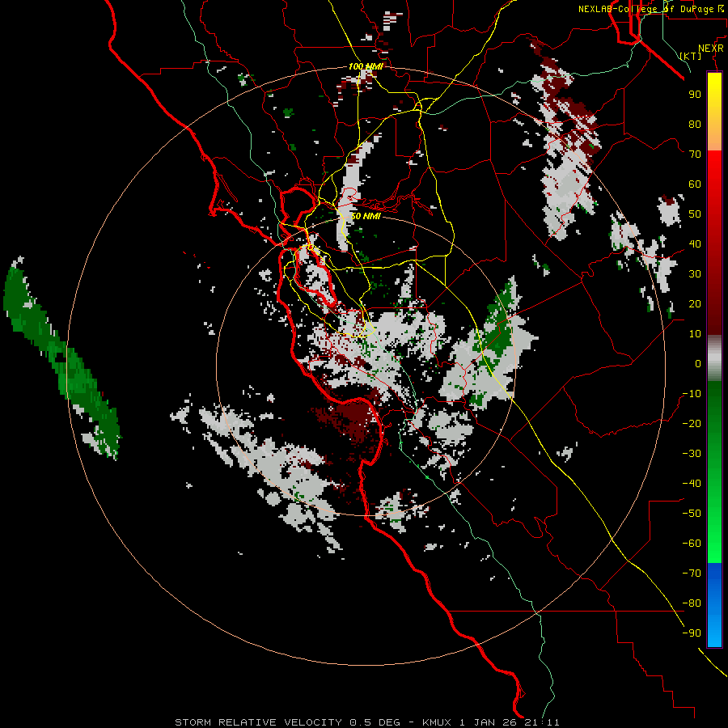728x728 pixels.
Task: Pick the blue segment at the color bar bottom
Action: coord(714,605)
